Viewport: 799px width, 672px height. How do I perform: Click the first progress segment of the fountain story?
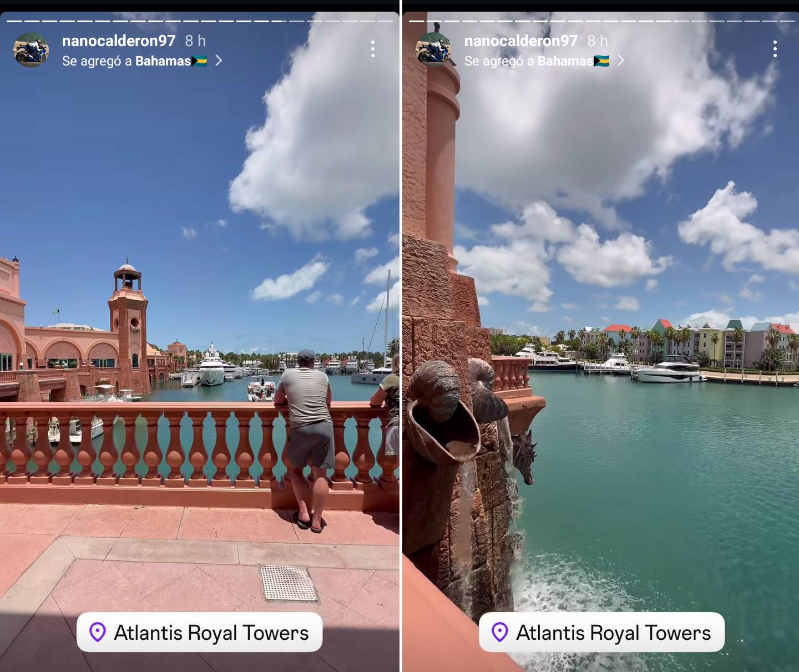tap(417, 21)
